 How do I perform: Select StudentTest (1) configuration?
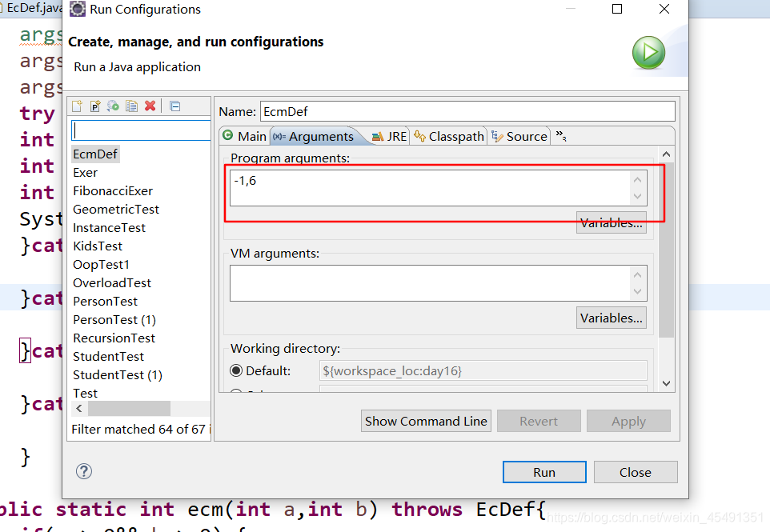[118, 375]
